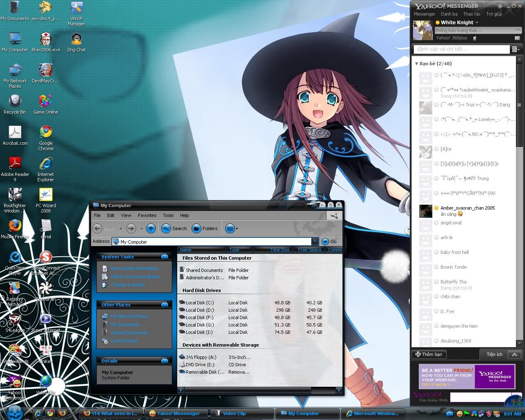Collapse the Other Places panel
The image size is (525, 420).
(164, 305)
